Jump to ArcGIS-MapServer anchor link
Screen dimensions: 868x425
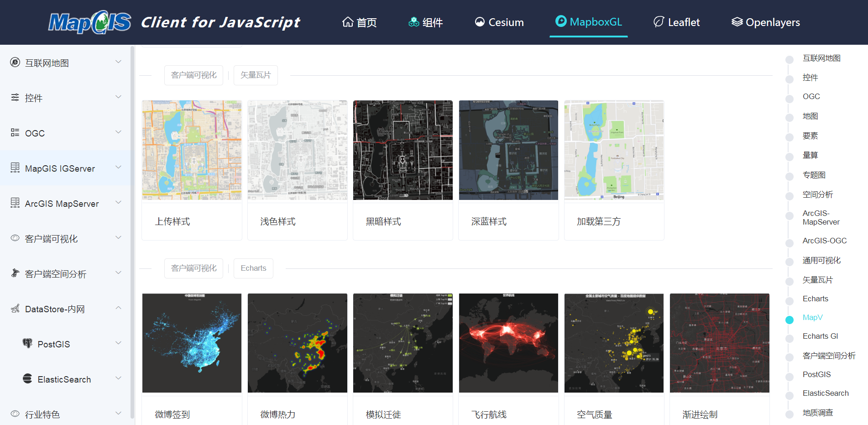[x=821, y=218]
